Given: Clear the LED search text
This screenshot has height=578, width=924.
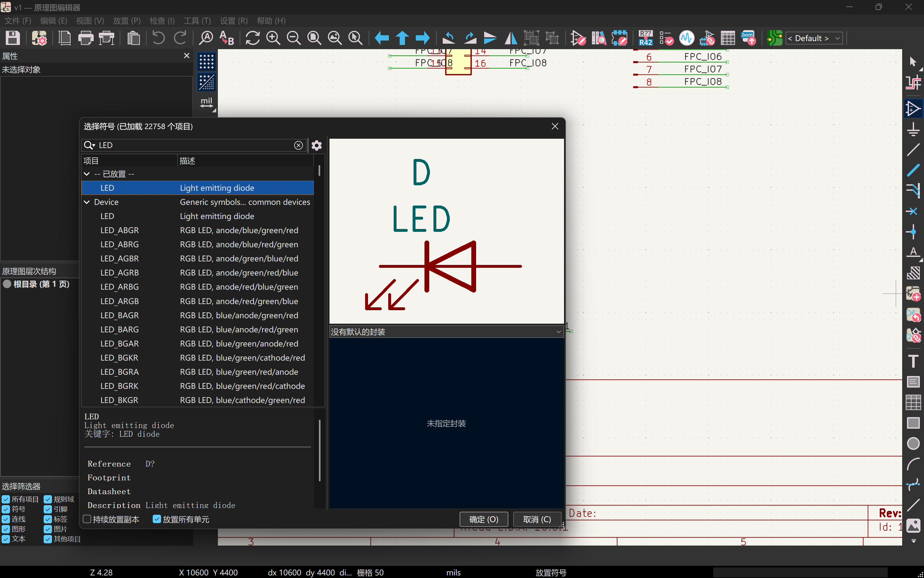Looking at the screenshot, I should (x=299, y=145).
